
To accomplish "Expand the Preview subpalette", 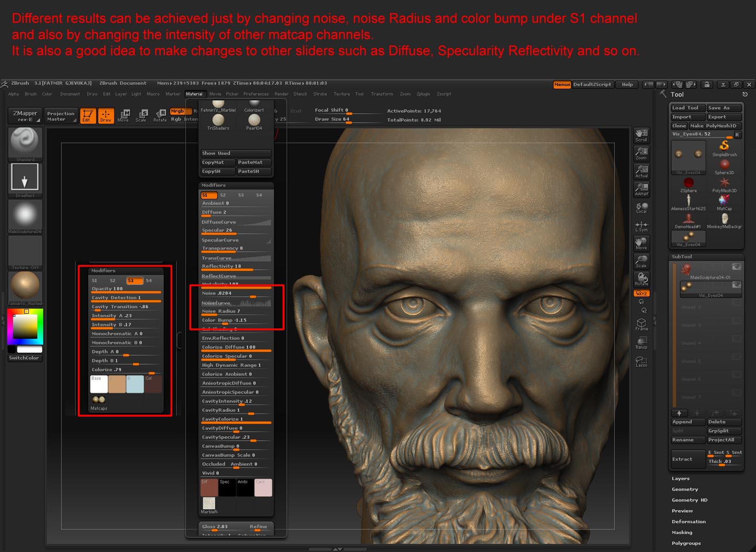I will click(x=682, y=511).
